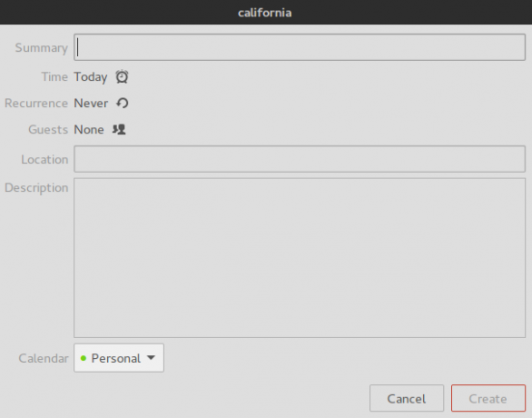
Task: Click the 'None' guests value
Action: (x=89, y=130)
